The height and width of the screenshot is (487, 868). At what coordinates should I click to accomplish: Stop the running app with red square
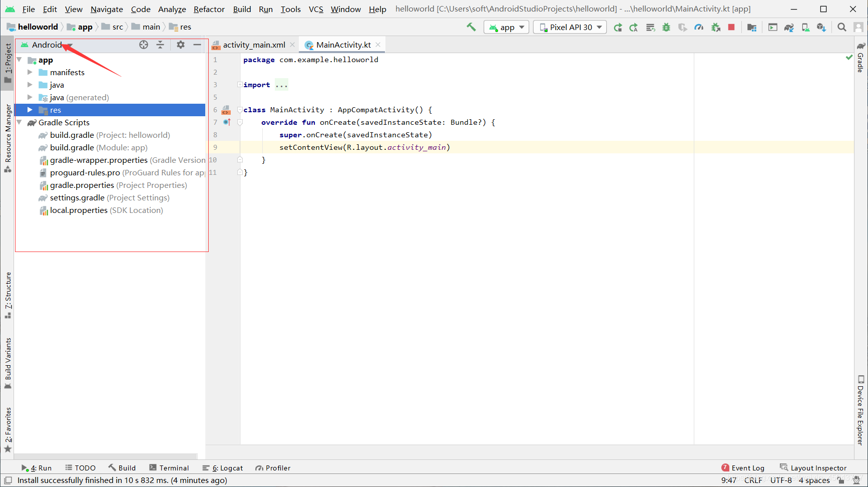(731, 27)
